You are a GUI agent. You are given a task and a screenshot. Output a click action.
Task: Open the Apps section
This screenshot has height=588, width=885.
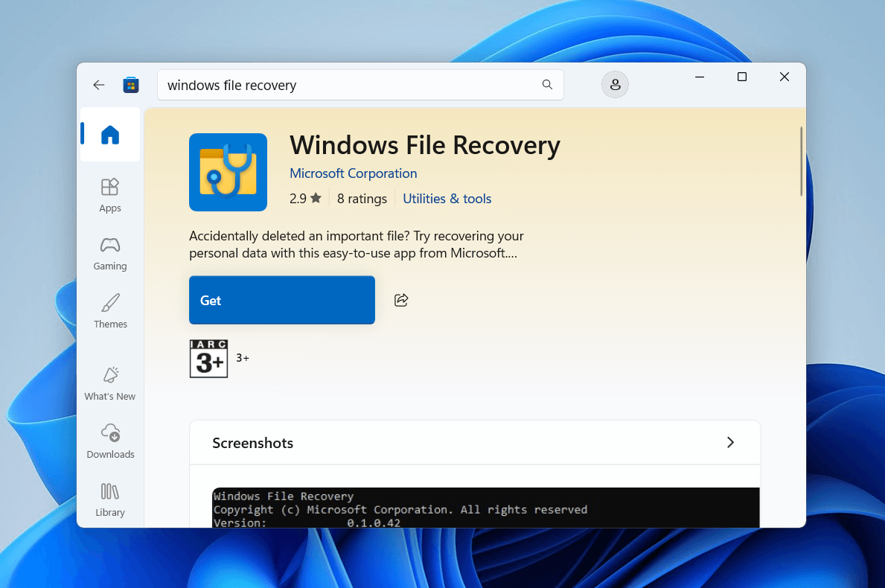click(110, 195)
